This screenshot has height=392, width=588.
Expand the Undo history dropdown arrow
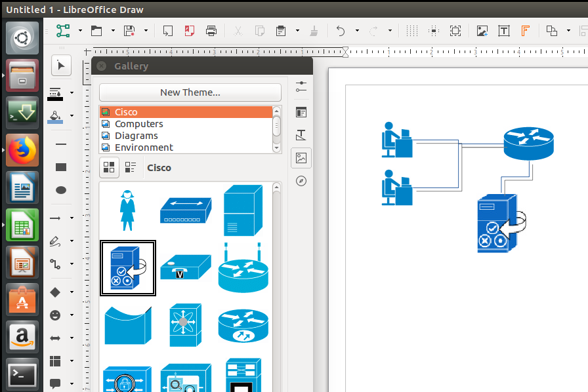tap(357, 31)
